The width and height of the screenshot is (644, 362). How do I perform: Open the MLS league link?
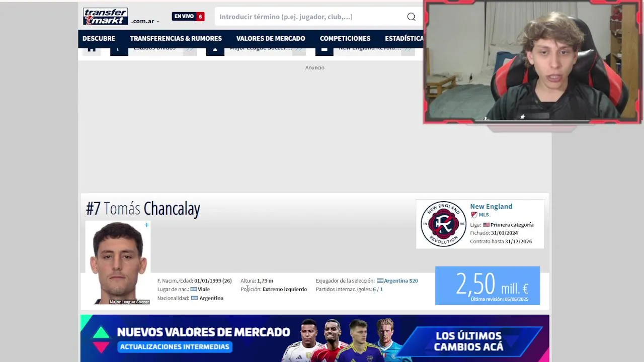click(484, 215)
